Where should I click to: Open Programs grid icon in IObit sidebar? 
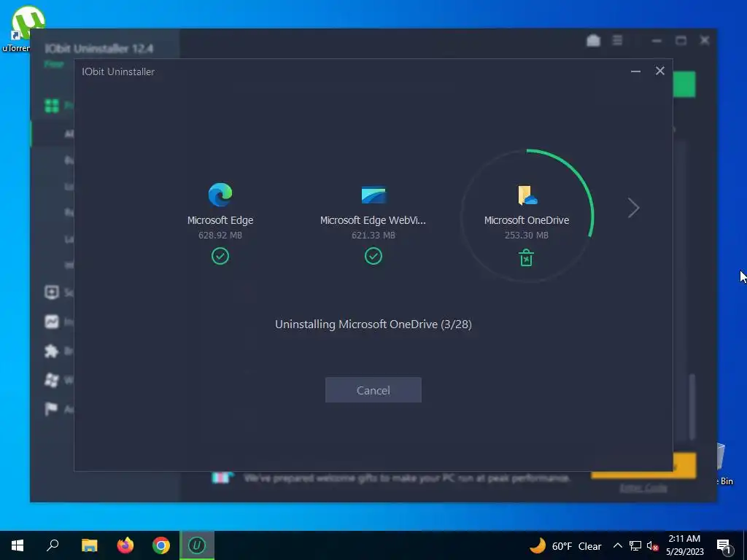click(52, 105)
